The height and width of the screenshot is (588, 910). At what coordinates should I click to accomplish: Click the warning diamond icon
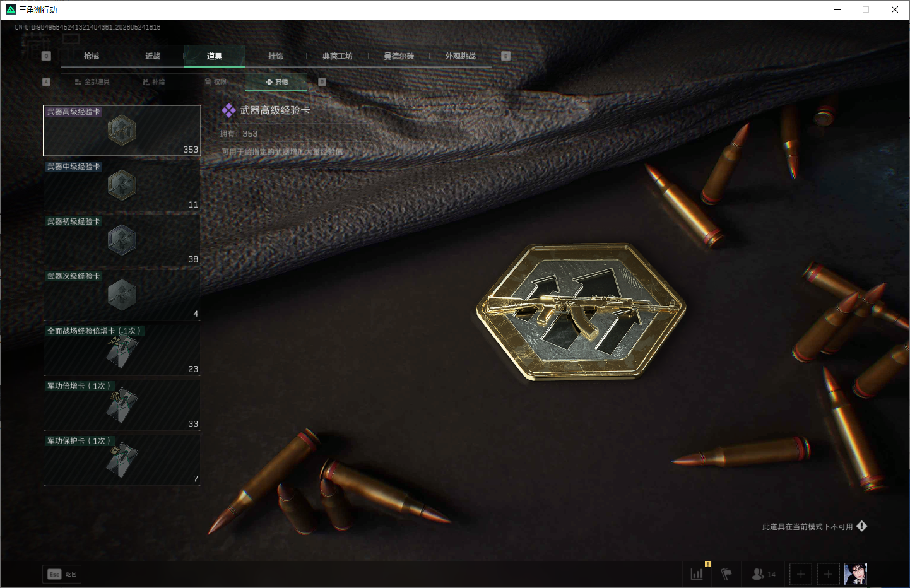(x=862, y=526)
